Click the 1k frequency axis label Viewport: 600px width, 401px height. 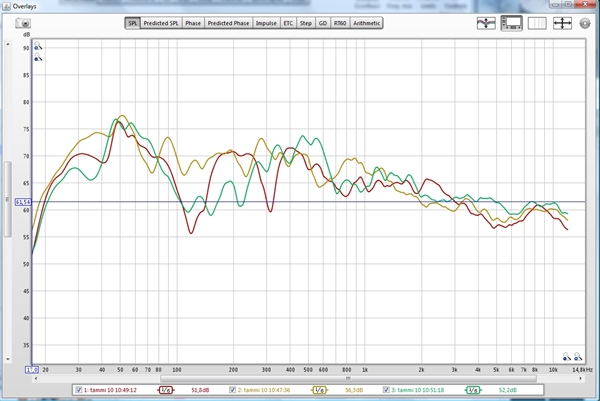coord(365,370)
